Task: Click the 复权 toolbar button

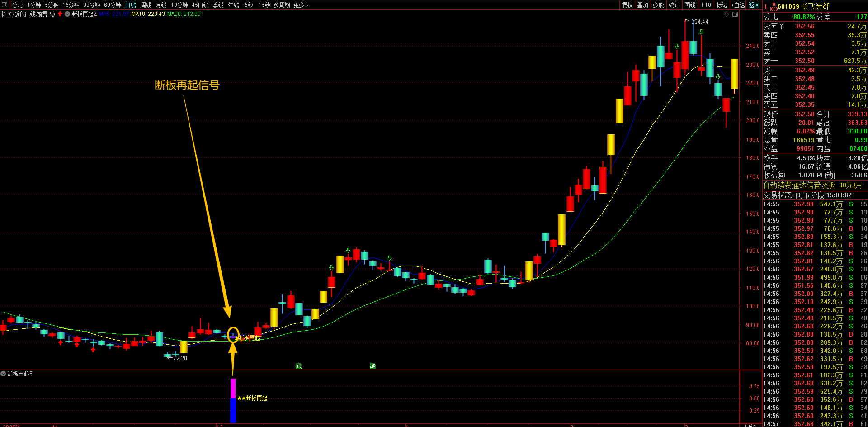Action: pos(627,5)
